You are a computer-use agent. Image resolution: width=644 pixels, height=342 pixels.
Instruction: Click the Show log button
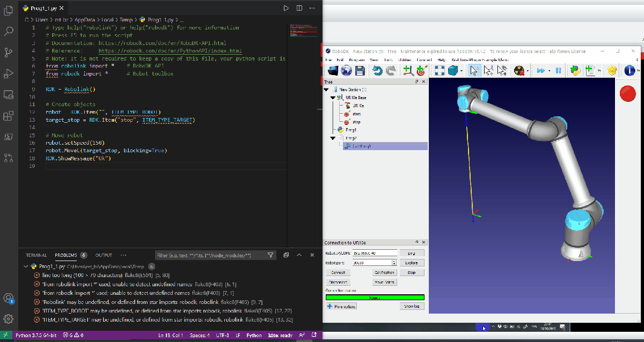(412, 306)
